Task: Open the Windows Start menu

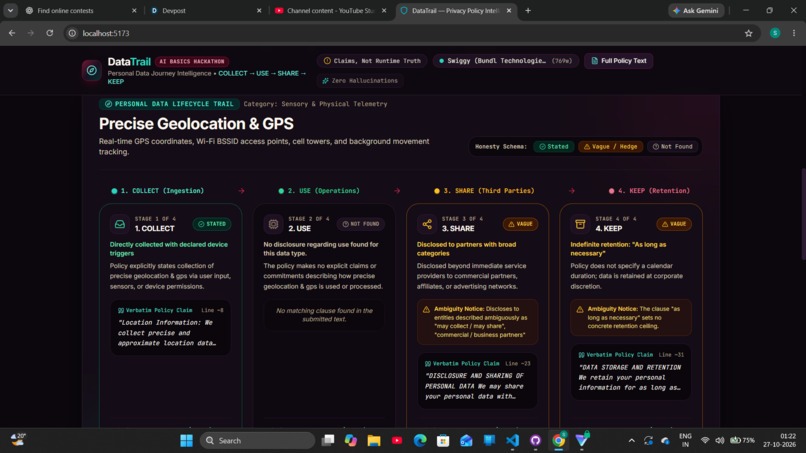Action: tap(187, 441)
